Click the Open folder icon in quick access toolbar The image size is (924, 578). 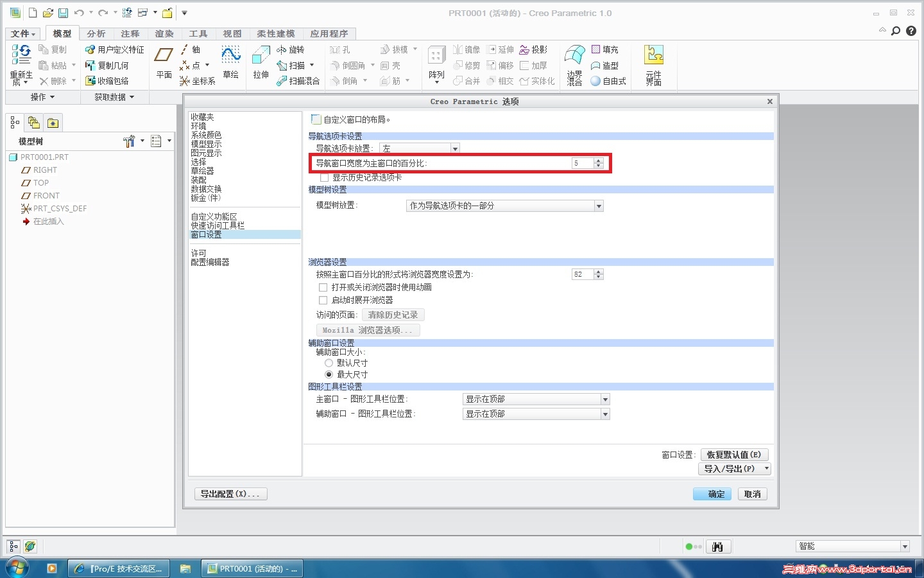48,13
